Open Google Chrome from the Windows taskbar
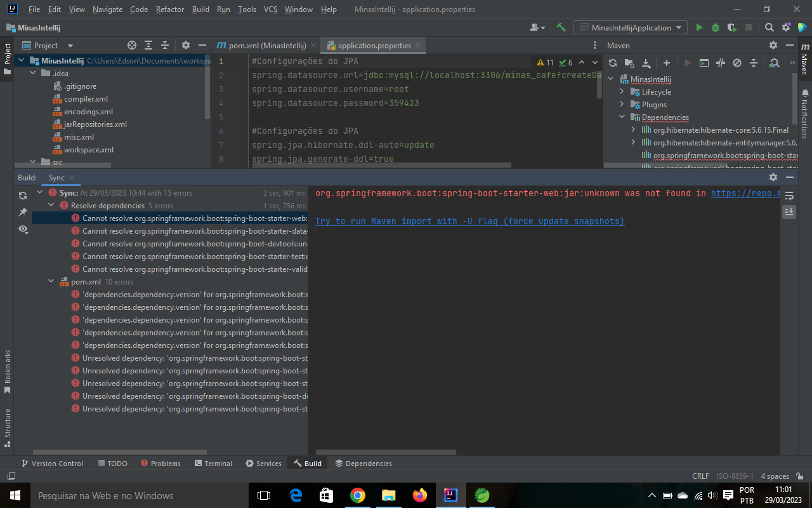 pos(357,495)
